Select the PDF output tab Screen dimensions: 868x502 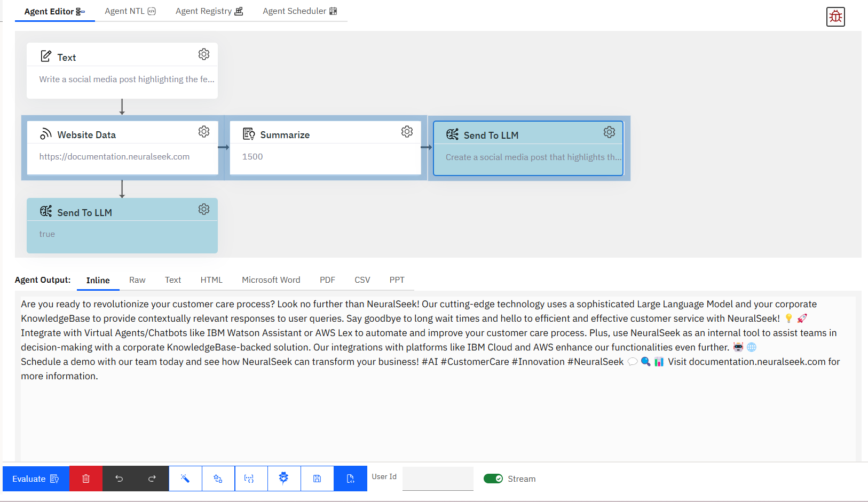coord(327,280)
